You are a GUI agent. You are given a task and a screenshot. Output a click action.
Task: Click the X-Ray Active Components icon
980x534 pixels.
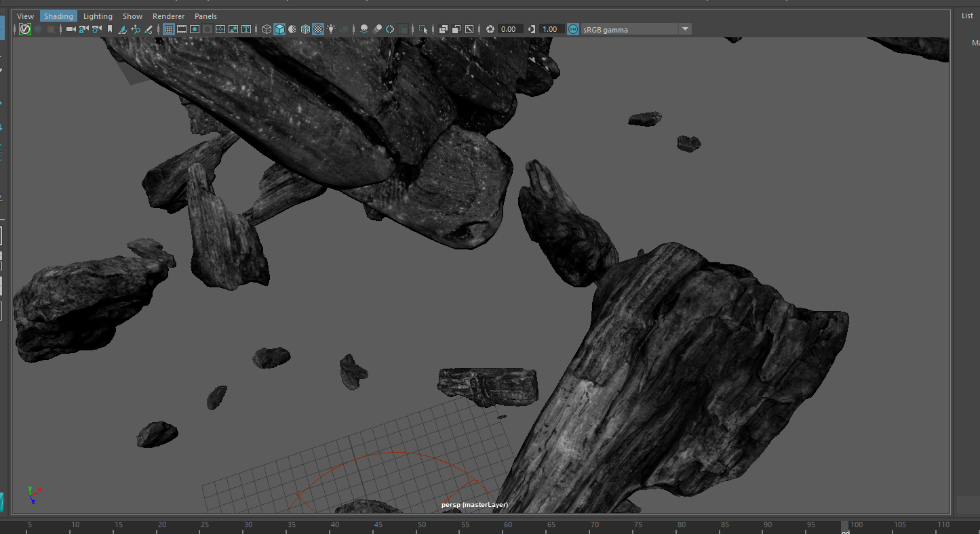pyautogui.click(x=456, y=29)
